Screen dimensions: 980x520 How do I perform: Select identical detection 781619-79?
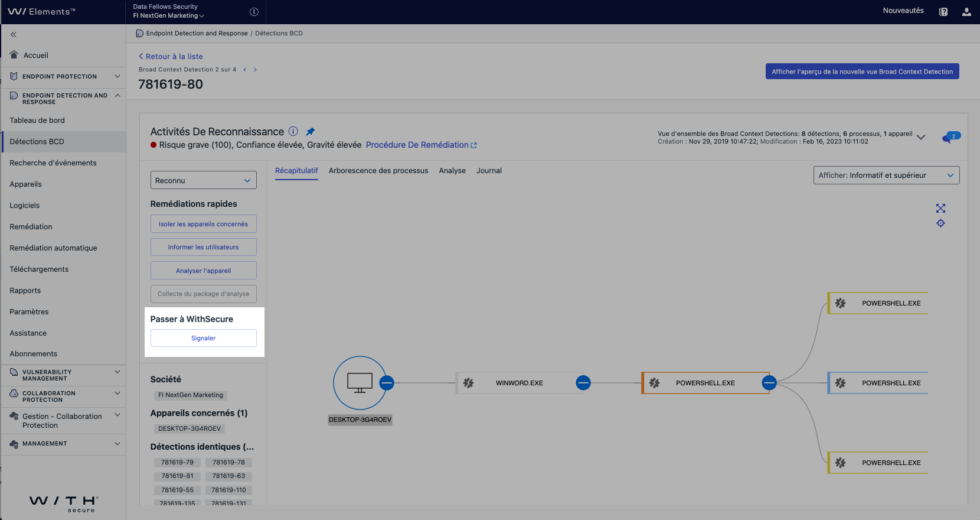pyautogui.click(x=177, y=462)
